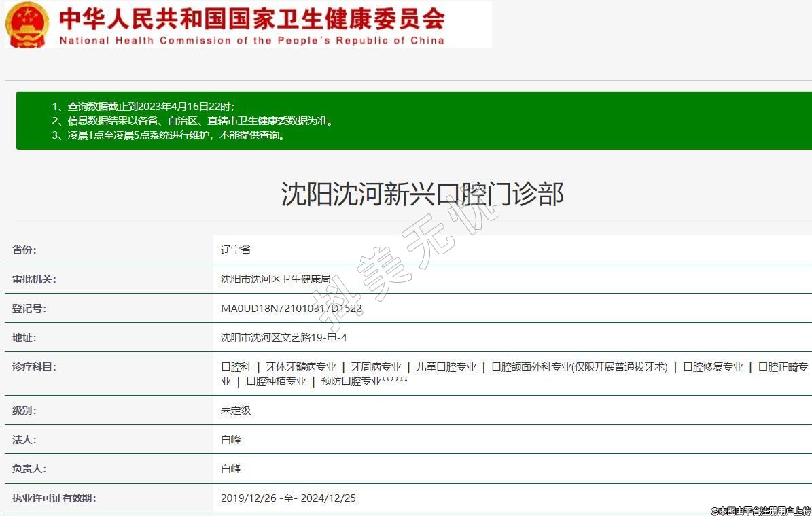Click the 口腔种植专业 department entry
The image size is (812, 516).
tap(276, 381)
